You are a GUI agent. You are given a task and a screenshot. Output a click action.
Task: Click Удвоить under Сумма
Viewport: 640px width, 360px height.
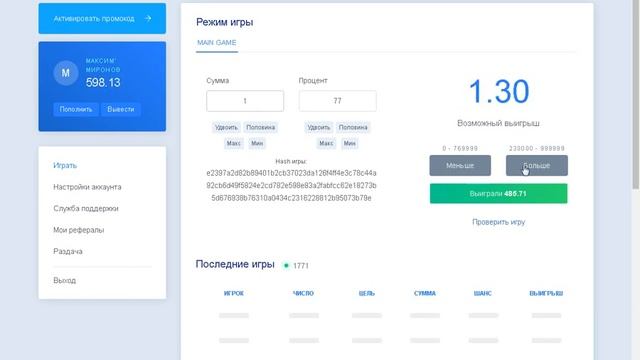click(226, 127)
